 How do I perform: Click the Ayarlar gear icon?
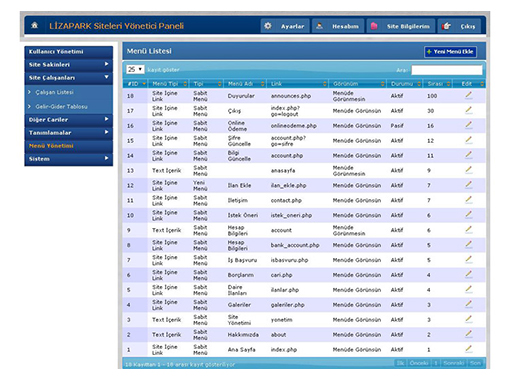[x=268, y=26]
